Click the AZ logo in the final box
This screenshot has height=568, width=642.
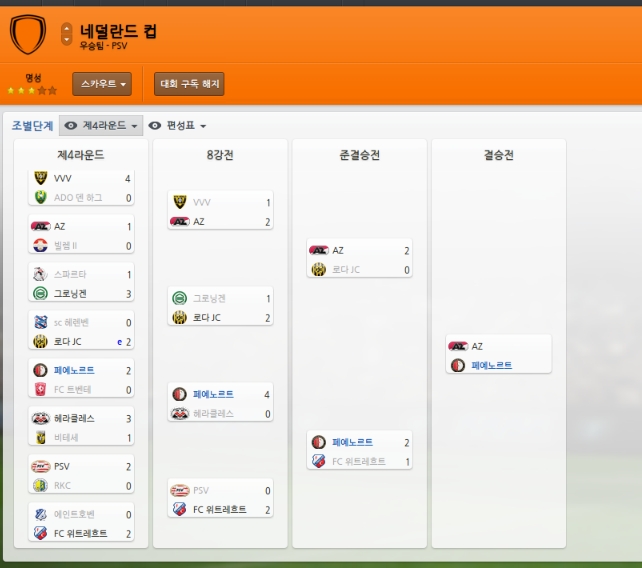[458, 346]
